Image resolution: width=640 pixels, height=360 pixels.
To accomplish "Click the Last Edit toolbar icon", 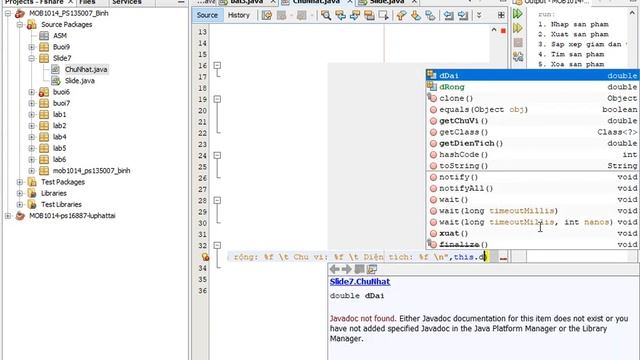I will [267, 16].
